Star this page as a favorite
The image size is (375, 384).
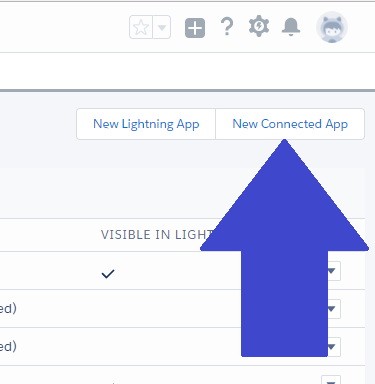(x=141, y=27)
